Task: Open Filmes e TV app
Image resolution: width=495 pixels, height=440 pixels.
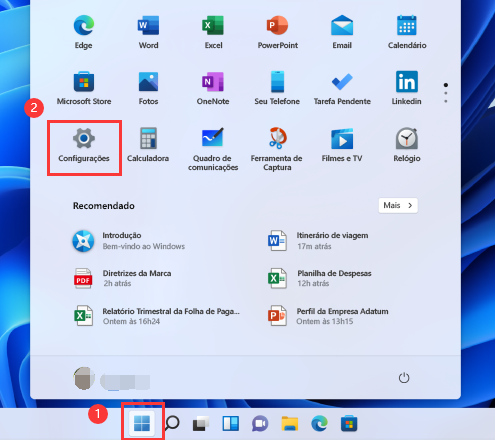Action: coord(342,146)
